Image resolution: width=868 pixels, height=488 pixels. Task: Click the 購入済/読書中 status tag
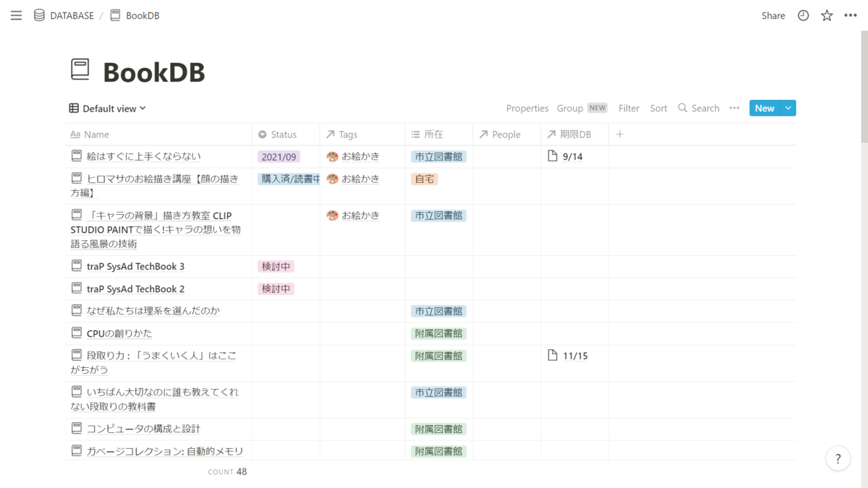tap(289, 179)
